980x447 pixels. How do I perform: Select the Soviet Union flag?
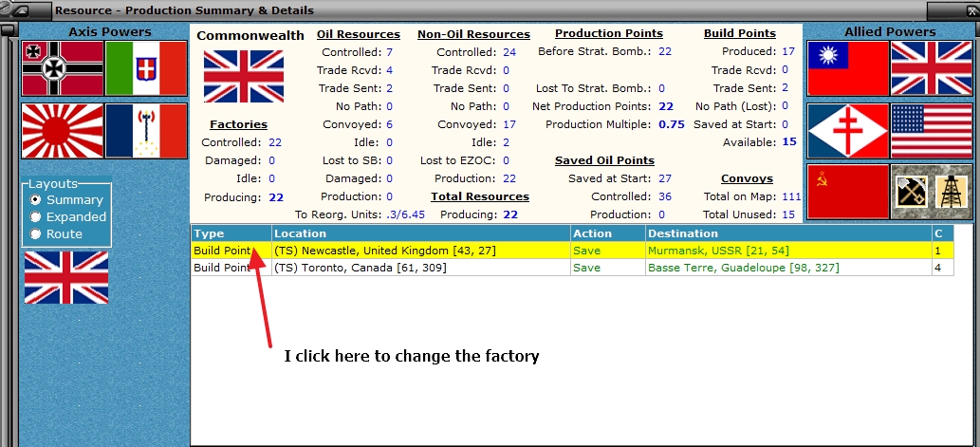point(848,192)
